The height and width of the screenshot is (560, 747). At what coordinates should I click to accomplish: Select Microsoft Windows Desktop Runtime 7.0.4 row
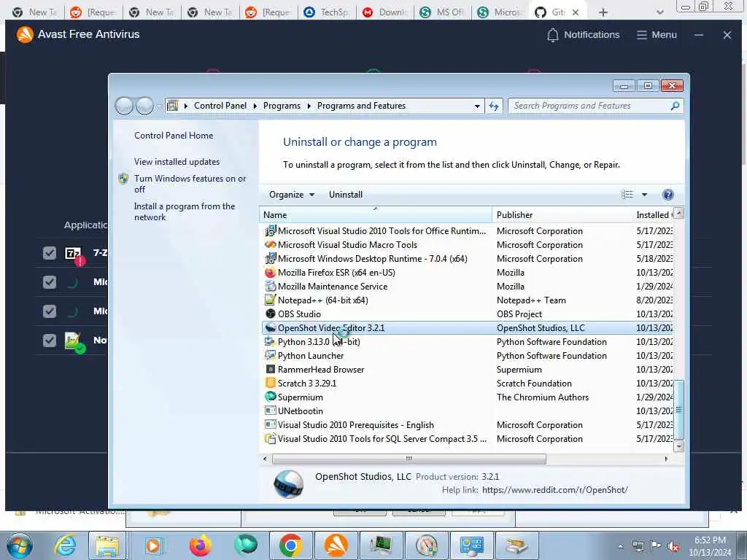pos(467,259)
